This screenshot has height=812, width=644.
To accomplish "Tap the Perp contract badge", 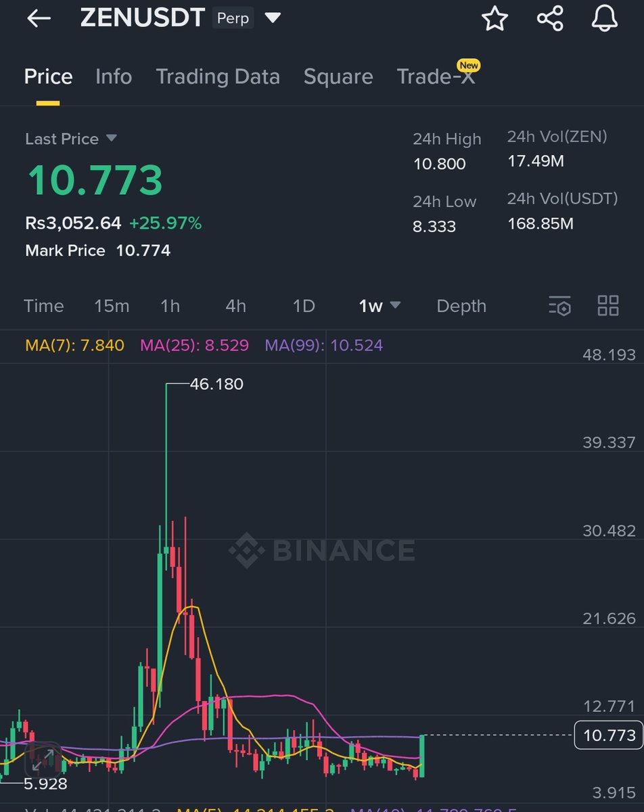I will point(233,18).
